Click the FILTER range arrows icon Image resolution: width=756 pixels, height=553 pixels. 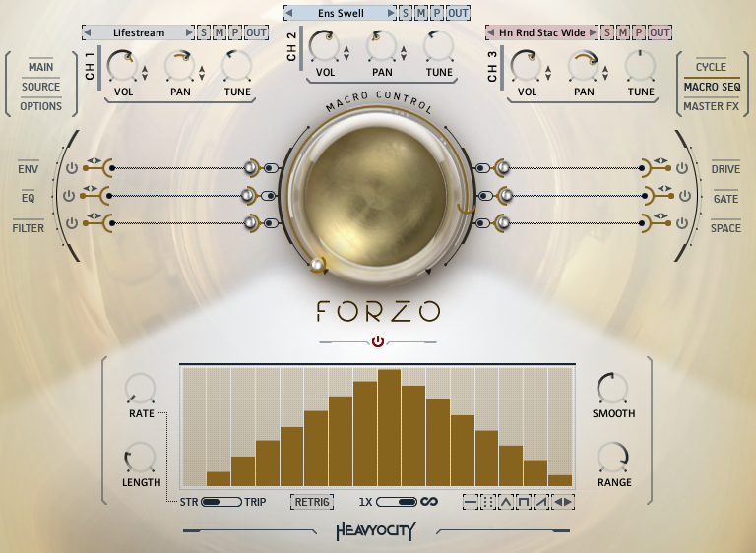click(94, 215)
